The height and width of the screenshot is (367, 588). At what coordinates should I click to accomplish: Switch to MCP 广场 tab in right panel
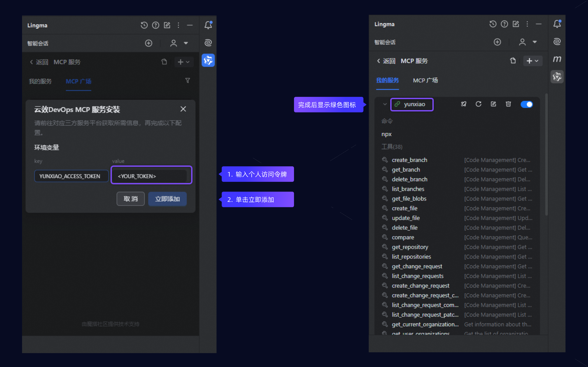point(425,80)
